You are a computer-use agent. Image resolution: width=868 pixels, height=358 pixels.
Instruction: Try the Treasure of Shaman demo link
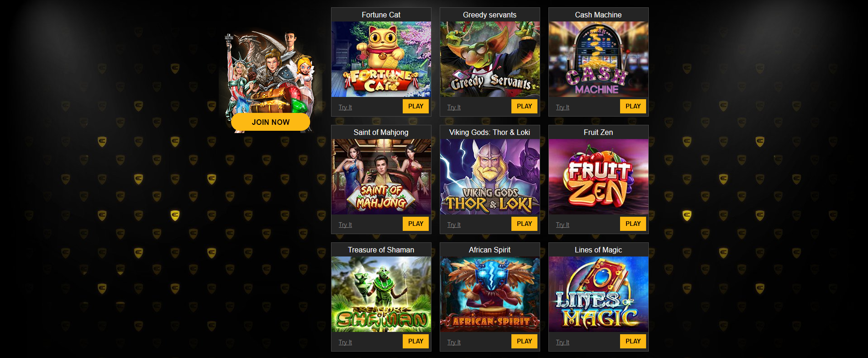[345, 342]
